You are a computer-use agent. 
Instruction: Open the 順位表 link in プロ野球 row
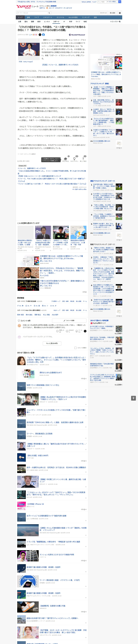click(x=72, y=301)
